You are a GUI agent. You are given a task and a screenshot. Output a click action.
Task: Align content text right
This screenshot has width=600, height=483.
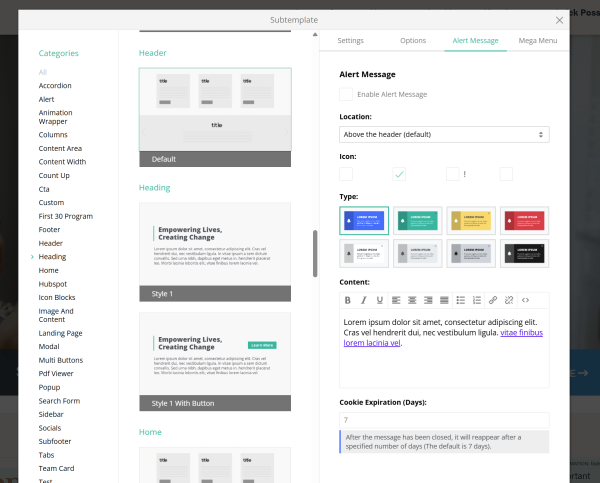tap(428, 300)
